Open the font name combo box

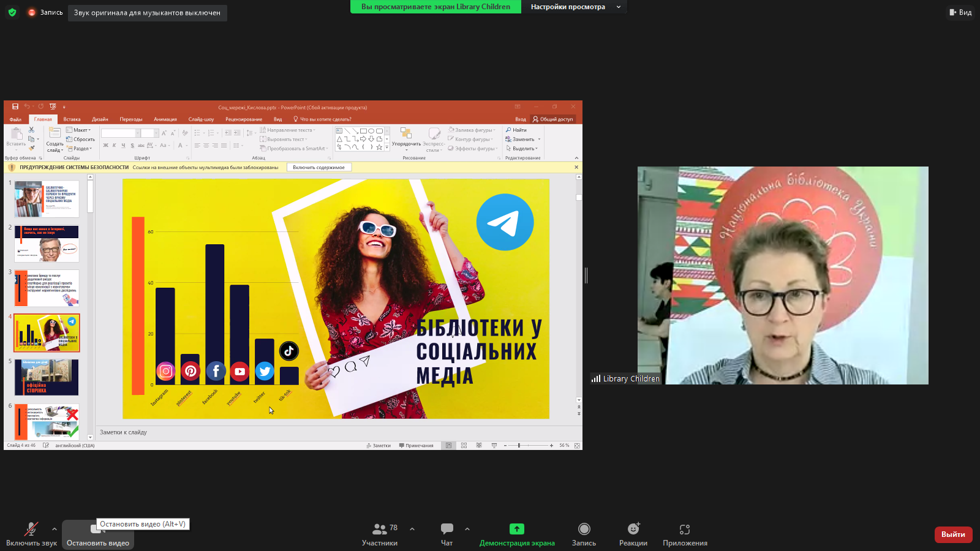pos(121,133)
